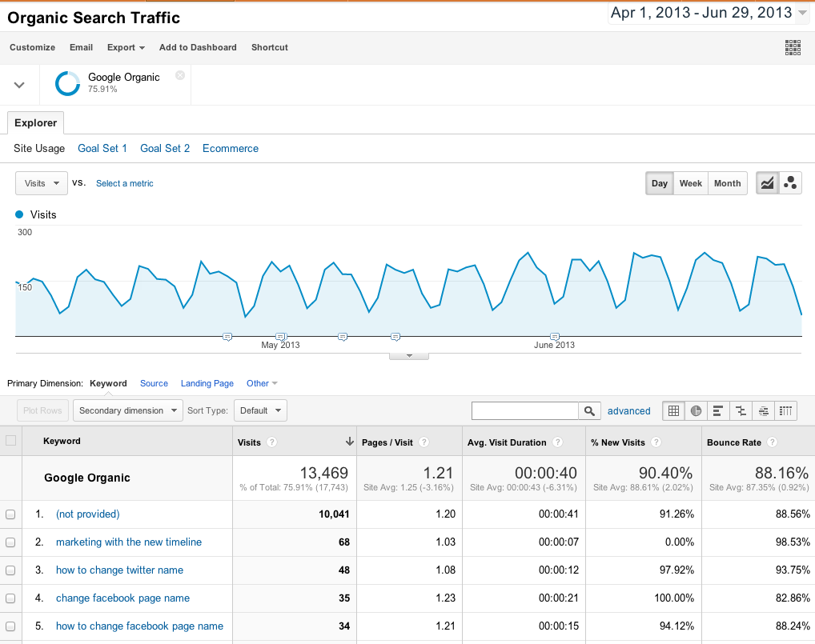
Task: Open the Goal Set 1 tab
Action: pyautogui.click(x=102, y=149)
